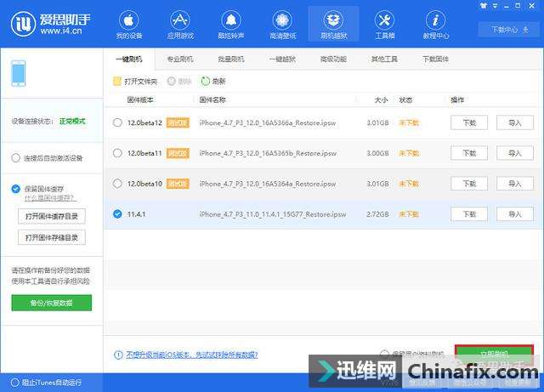This screenshot has height=392, width=544.
Task: Open 应用游戏 (Apps & Games) section
Action: point(180,25)
